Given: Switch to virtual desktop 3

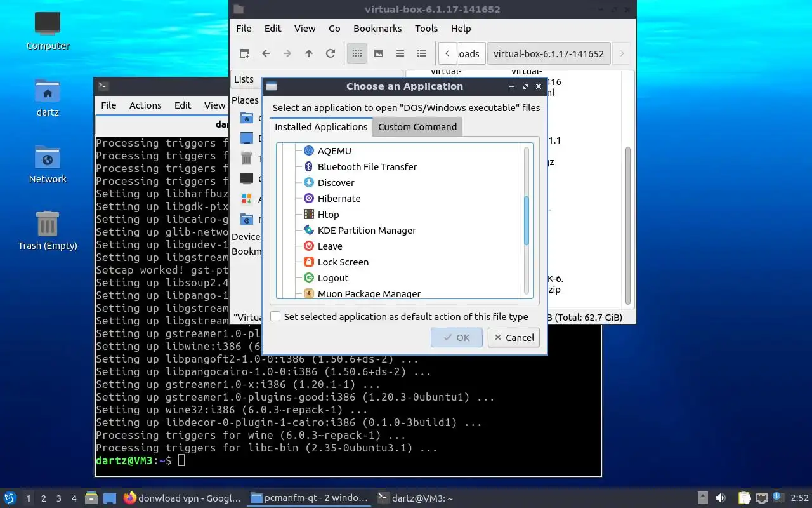Looking at the screenshot, I should 59,498.
